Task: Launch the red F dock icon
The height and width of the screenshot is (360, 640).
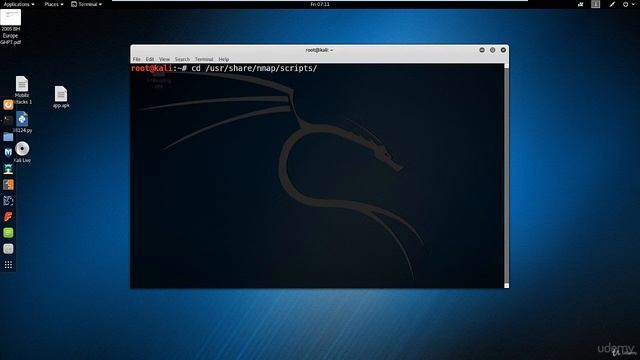Action: [8, 216]
